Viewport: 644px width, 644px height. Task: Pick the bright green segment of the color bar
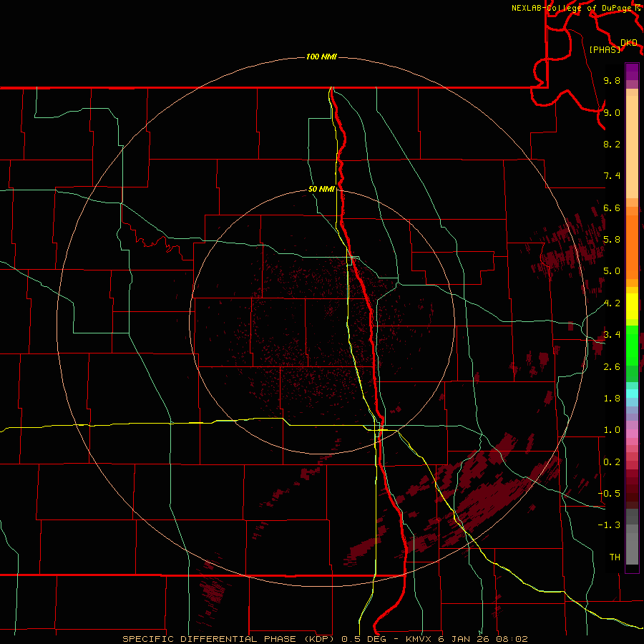(x=632, y=345)
